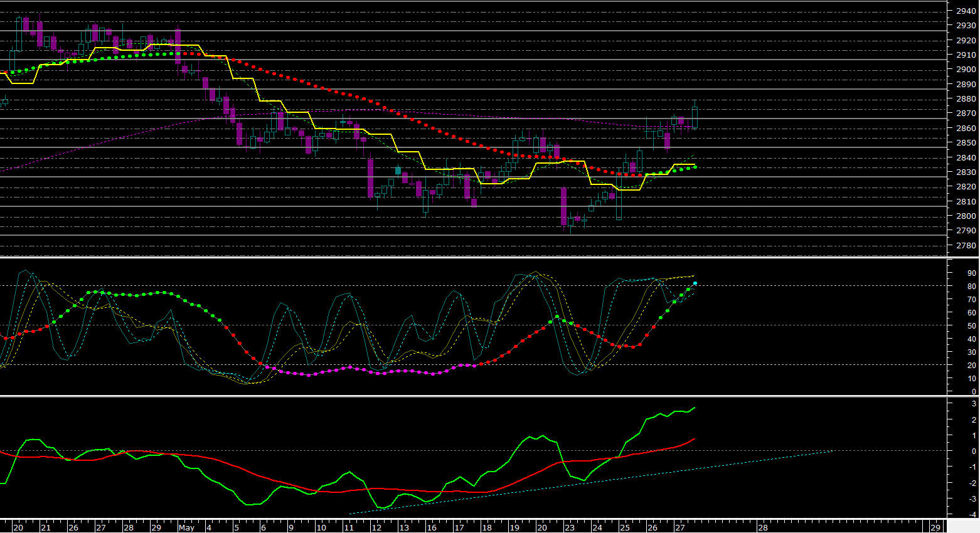
Task: Click the -4 value on the lower indicator scale
Action: point(972,515)
